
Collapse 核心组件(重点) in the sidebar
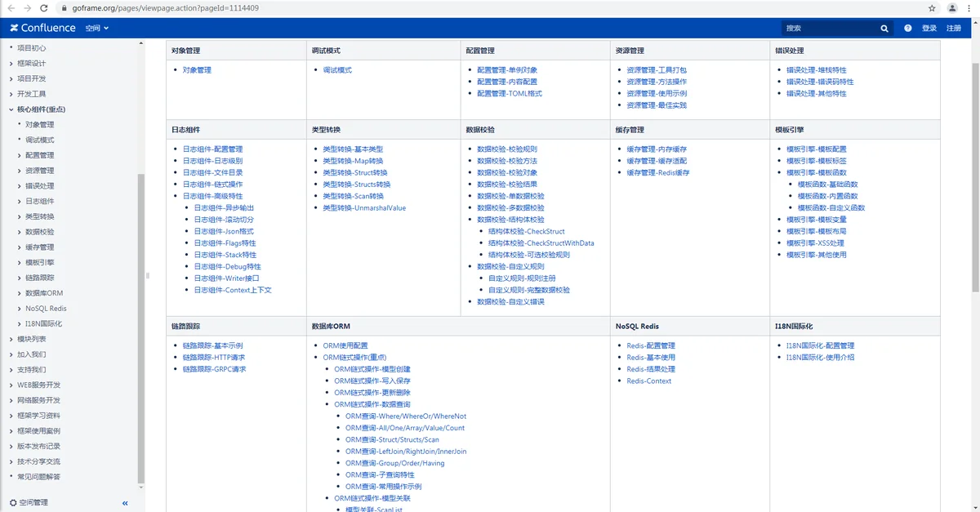pyautogui.click(x=11, y=109)
